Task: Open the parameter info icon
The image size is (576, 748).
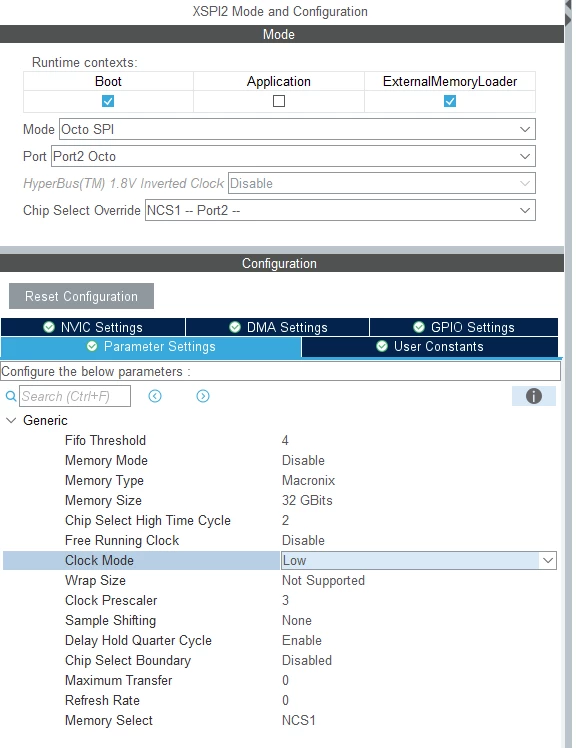Action: (534, 396)
